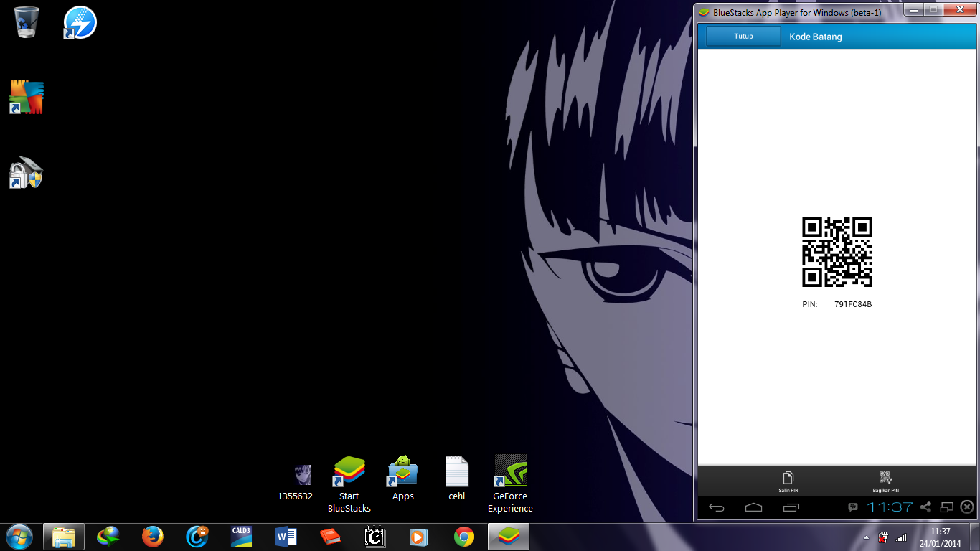The height and width of the screenshot is (551, 980).
Task: Launch Firefox from the taskbar
Action: click(x=153, y=537)
